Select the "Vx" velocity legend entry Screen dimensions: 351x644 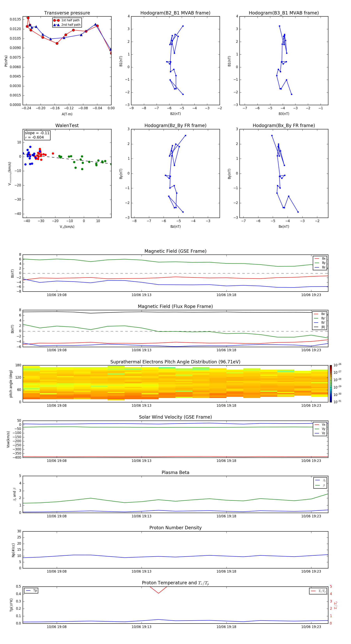pyautogui.click(x=320, y=424)
